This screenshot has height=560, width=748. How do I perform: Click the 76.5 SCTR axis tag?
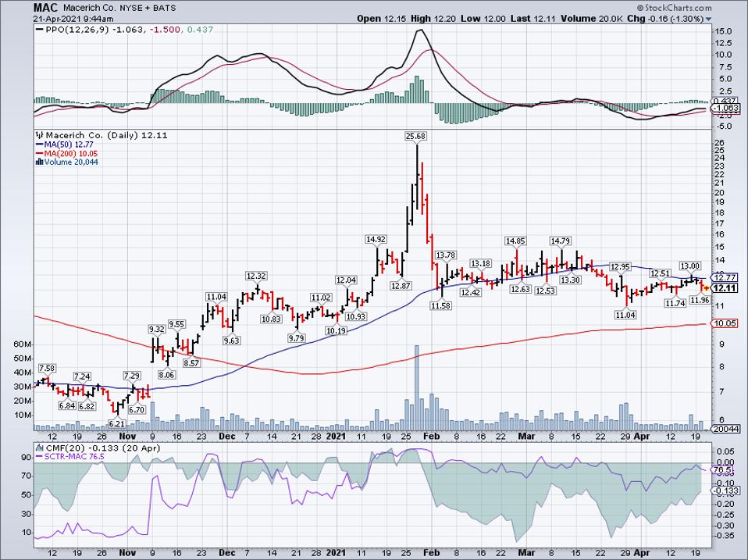pos(722,470)
